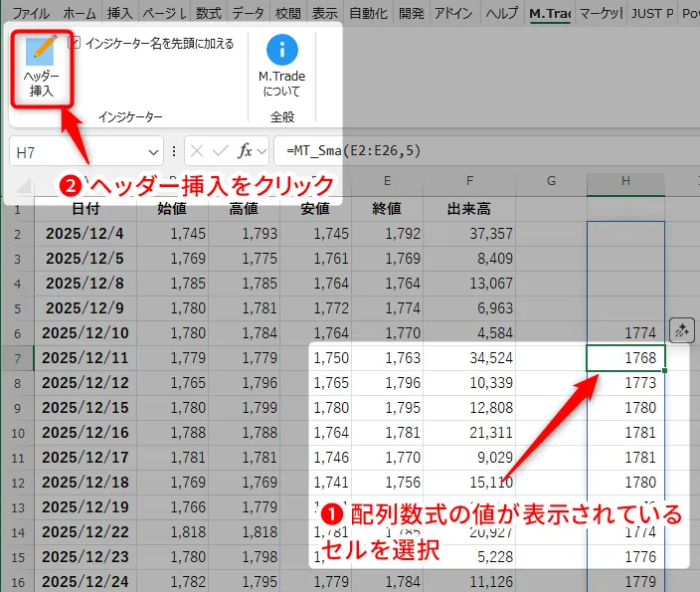Click the 終値 header cell
700x592 pixels.
(387, 209)
